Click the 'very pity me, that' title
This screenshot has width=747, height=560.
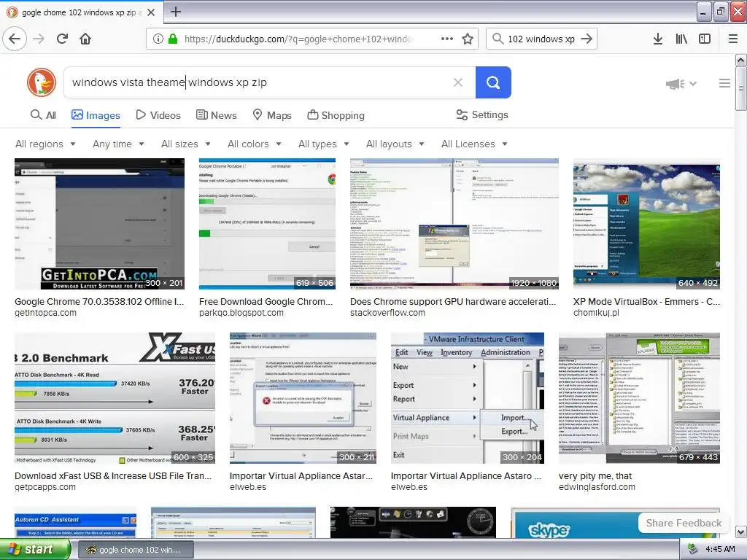click(595, 475)
